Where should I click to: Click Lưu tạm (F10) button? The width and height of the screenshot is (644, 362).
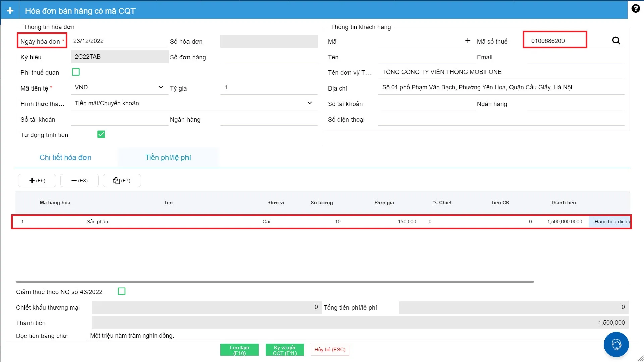click(x=239, y=350)
